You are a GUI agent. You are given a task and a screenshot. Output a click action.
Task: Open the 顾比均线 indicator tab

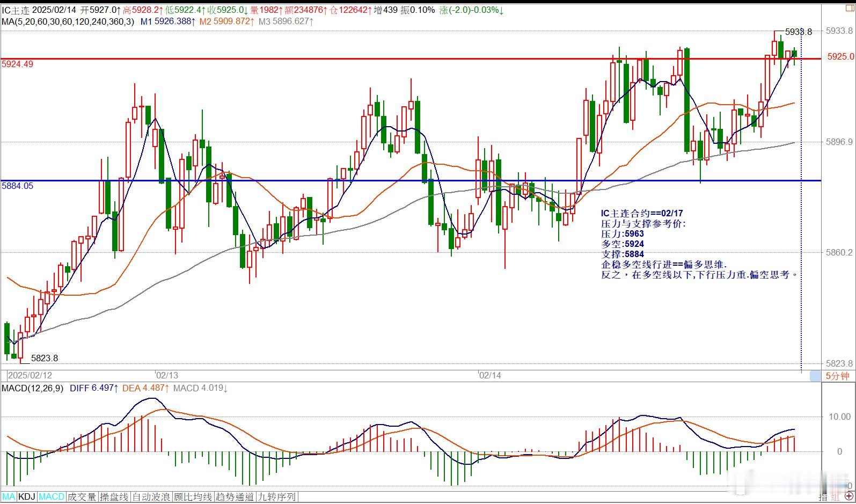click(193, 497)
